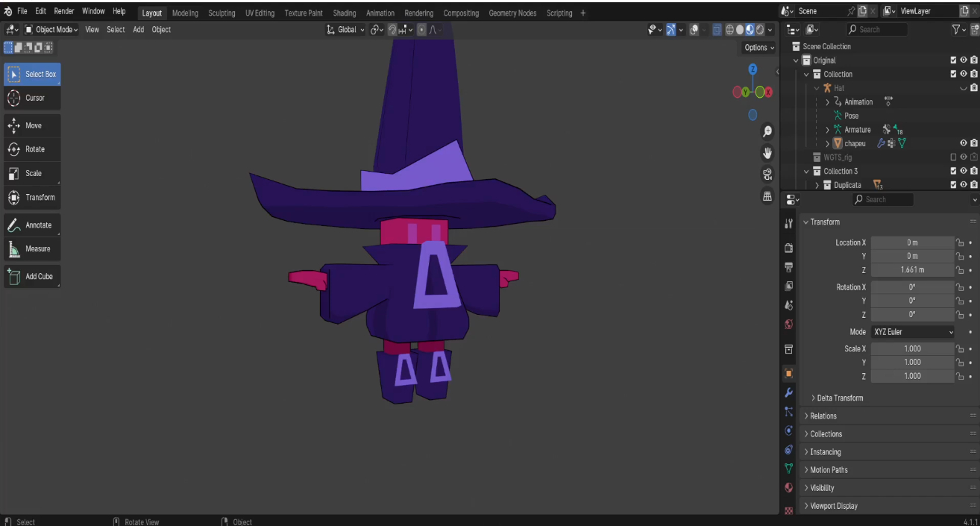This screenshot has width=980, height=526.
Task: Hide the chapeu object in viewport
Action: (x=964, y=143)
